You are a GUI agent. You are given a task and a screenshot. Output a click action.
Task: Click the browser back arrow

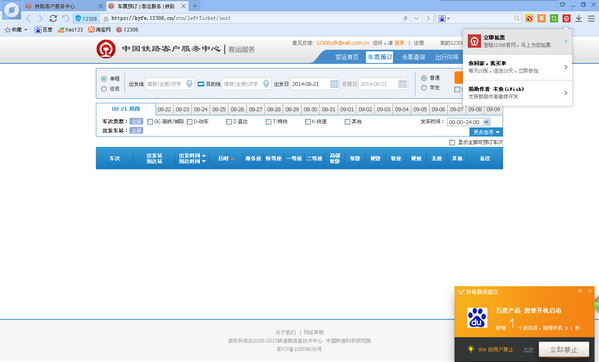[x=29, y=18]
